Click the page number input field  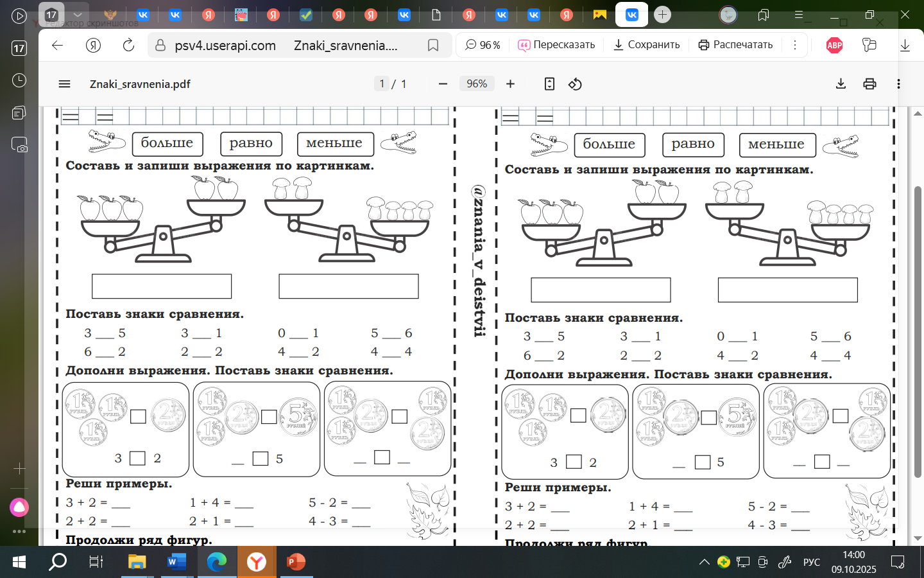point(382,84)
